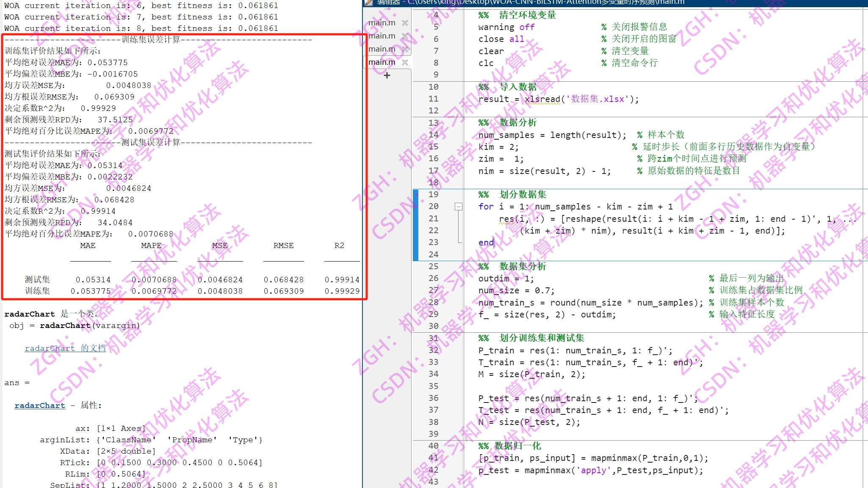Switch to the active white main.m tab
The width and height of the screenshot is (868, 488).
click(x=382, y=62)
